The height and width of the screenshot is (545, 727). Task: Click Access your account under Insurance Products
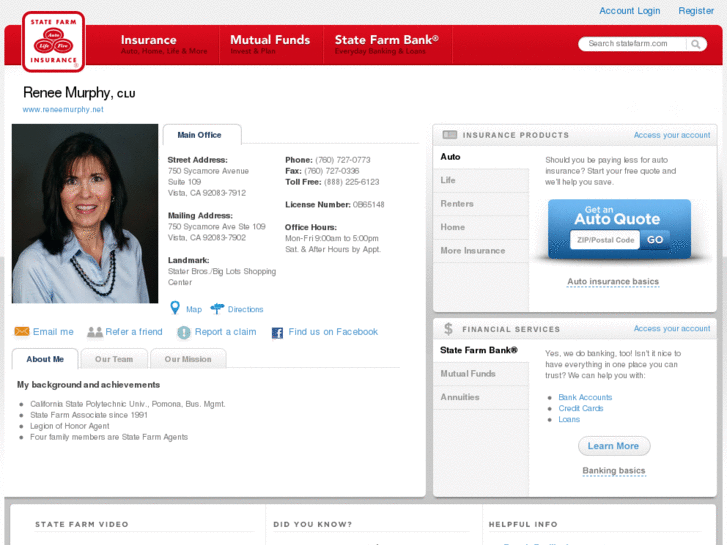[672, 135]
